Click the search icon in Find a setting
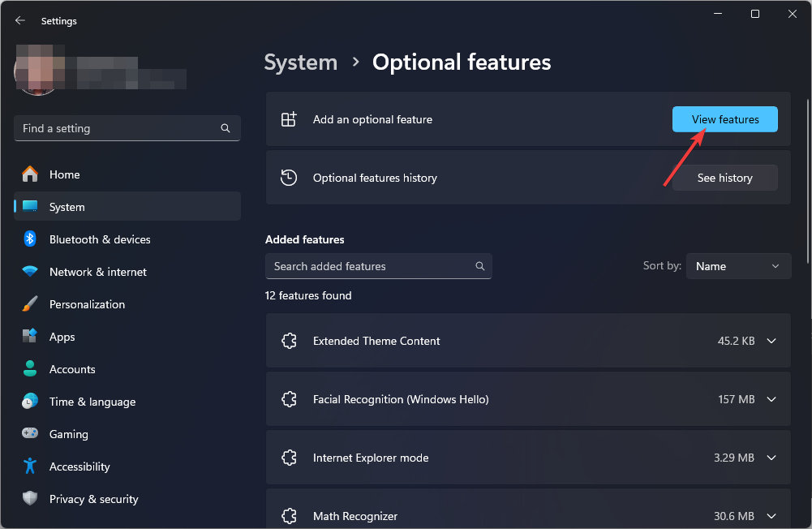Image resolution: width=812 pixels, height=529 pixels. (226, 128)
